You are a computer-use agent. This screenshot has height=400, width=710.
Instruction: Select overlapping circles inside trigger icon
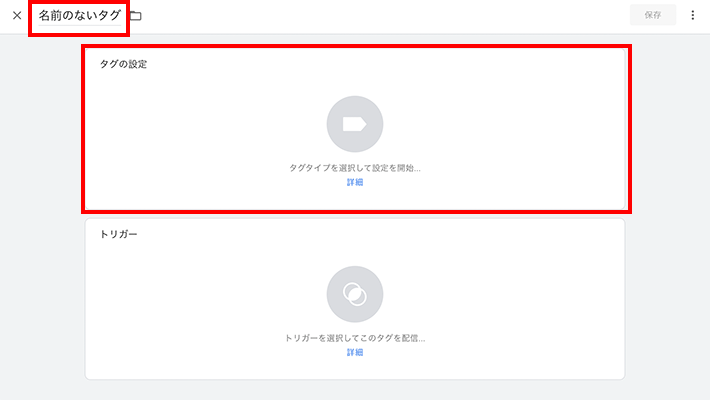click(355, 294)
